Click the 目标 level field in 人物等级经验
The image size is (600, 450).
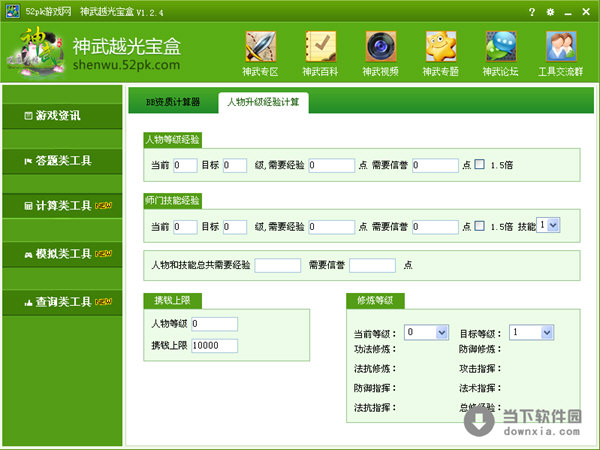click(x=235, y=165)
